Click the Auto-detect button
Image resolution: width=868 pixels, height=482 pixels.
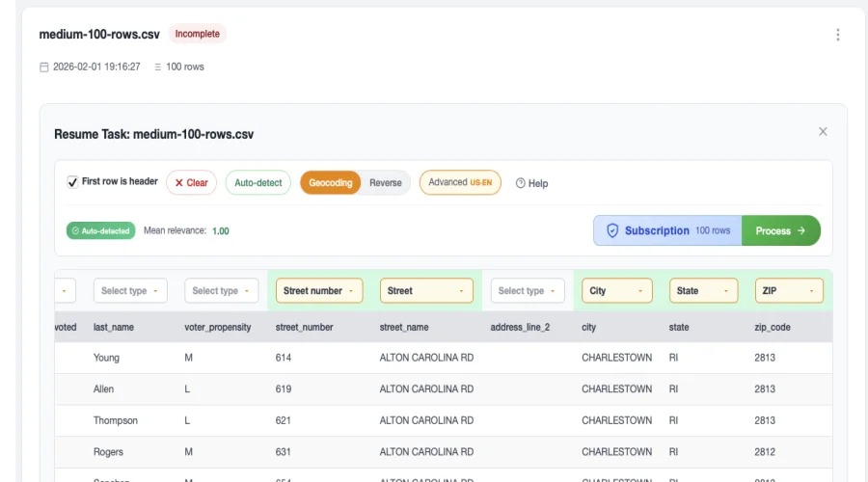coord(258,183)
